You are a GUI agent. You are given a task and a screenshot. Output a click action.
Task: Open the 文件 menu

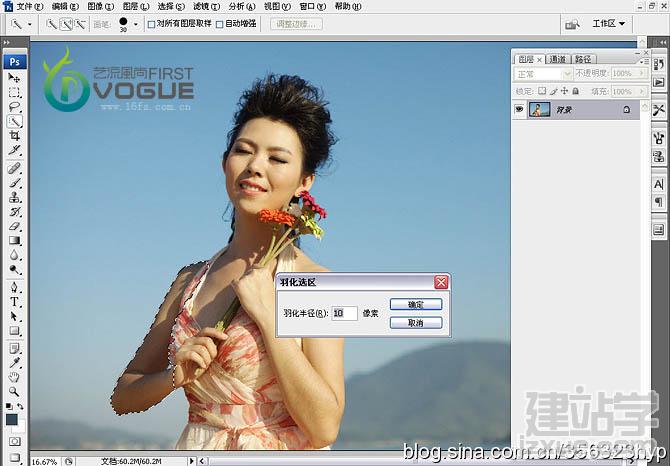(30, 6)
